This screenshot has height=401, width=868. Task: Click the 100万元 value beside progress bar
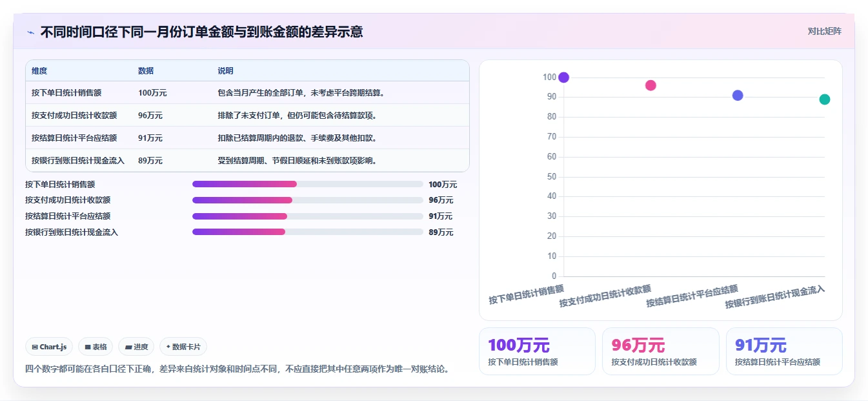(443, 185)
